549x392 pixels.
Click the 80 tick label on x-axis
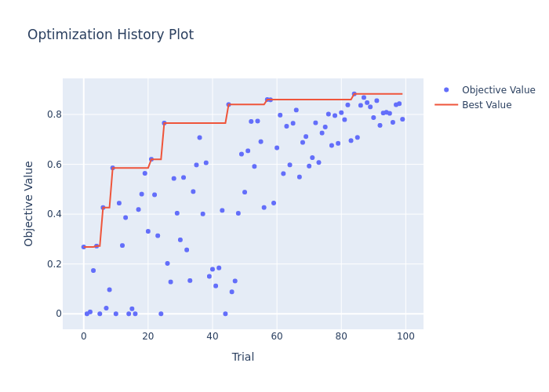tap(341, 336)
